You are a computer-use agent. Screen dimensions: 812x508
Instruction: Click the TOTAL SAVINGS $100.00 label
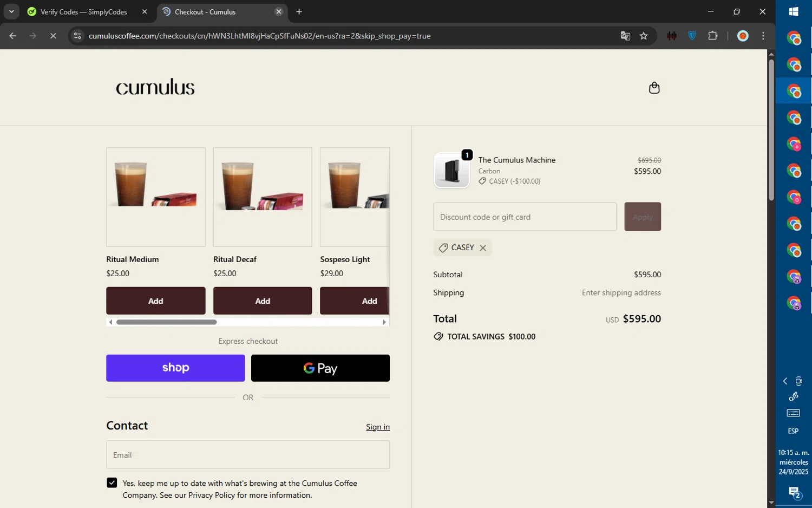click(491, 336)
